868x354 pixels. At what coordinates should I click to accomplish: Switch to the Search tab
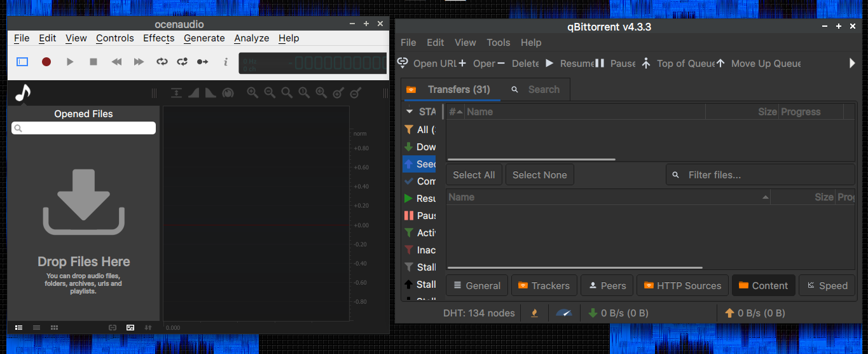(535, 90)
